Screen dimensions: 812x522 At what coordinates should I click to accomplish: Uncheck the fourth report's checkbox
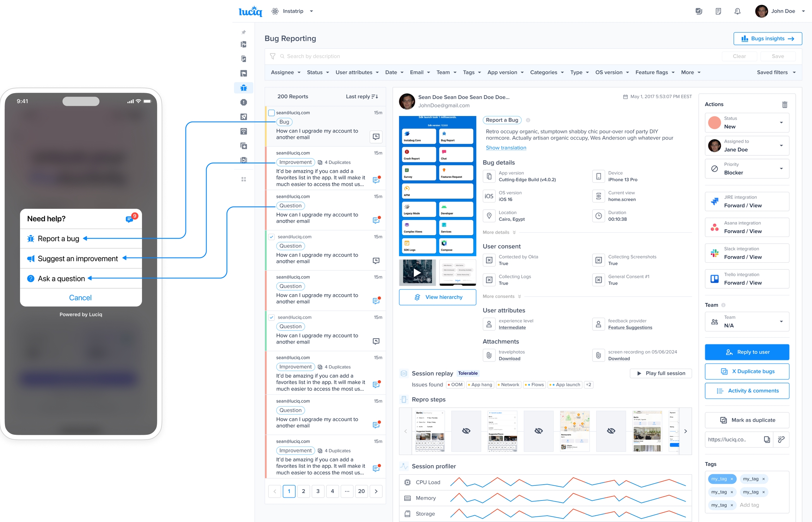point(271,237)
